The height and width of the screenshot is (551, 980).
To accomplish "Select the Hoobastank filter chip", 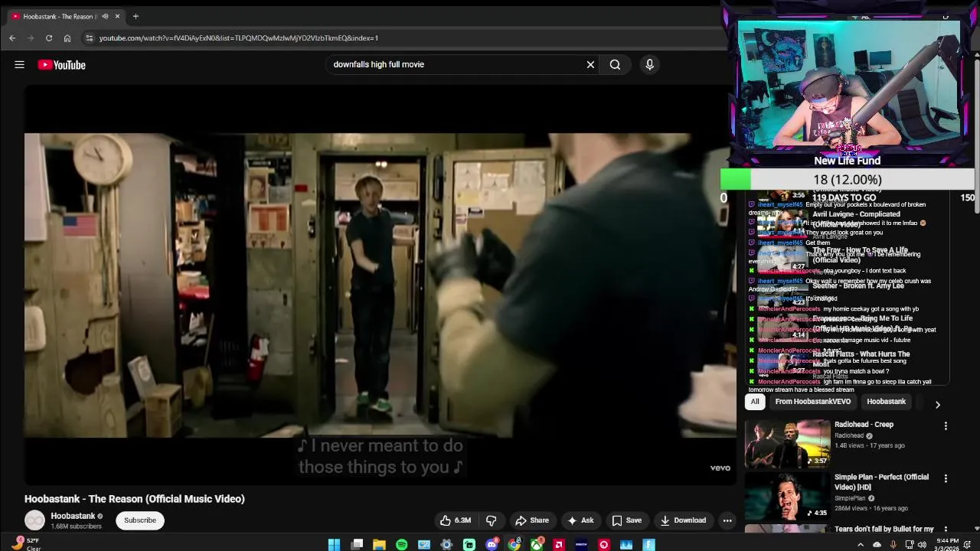I will (x=886, y=402).
